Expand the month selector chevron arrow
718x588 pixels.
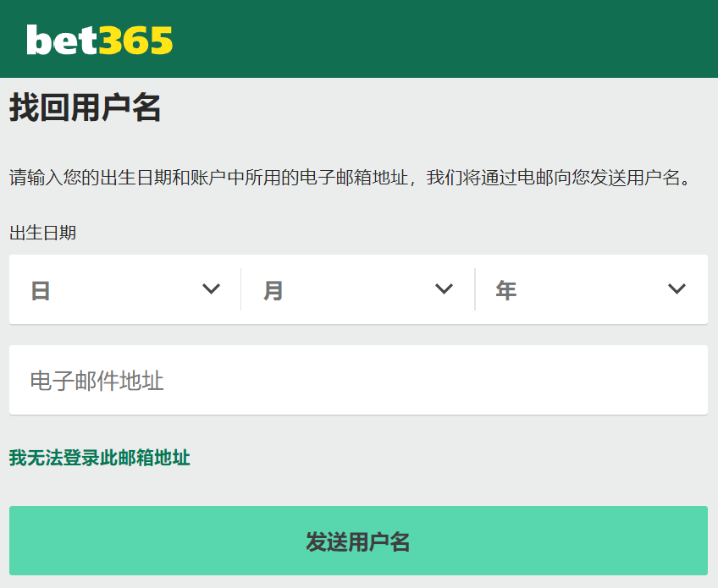(x=444, y=289)
